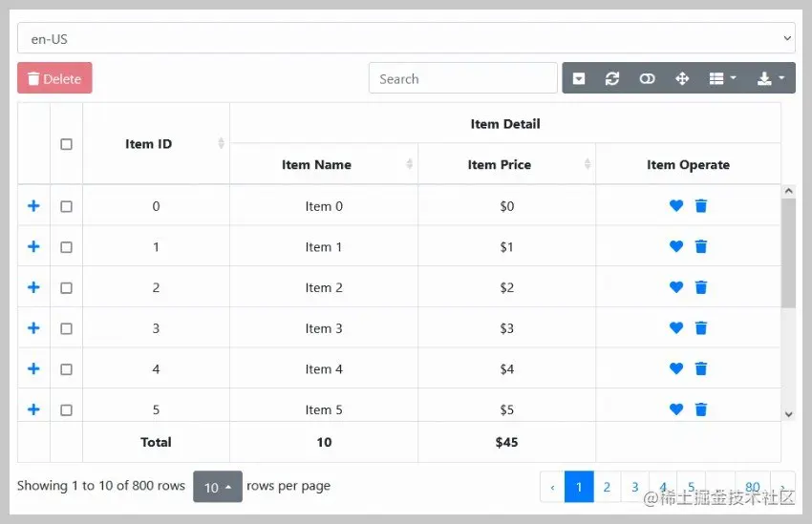
Task: Like Item 3 with the heart icon
Action: 675,328
